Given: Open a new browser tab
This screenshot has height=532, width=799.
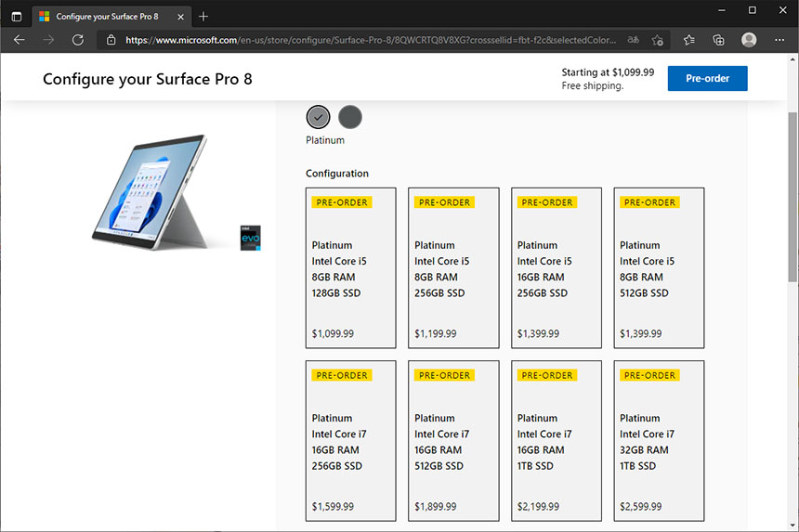Looking at the screenshot, I should [203, 17].
